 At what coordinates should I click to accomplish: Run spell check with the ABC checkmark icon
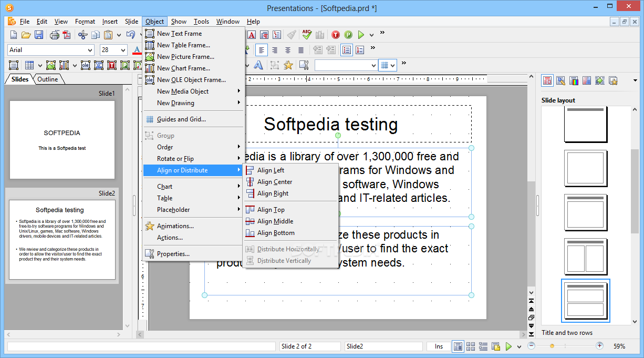(x=307, y=35)
